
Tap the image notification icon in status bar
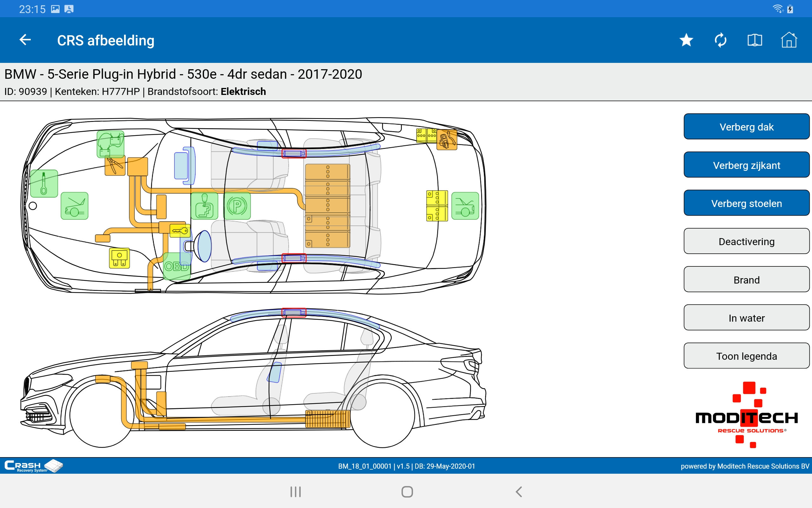click(56, 9)
